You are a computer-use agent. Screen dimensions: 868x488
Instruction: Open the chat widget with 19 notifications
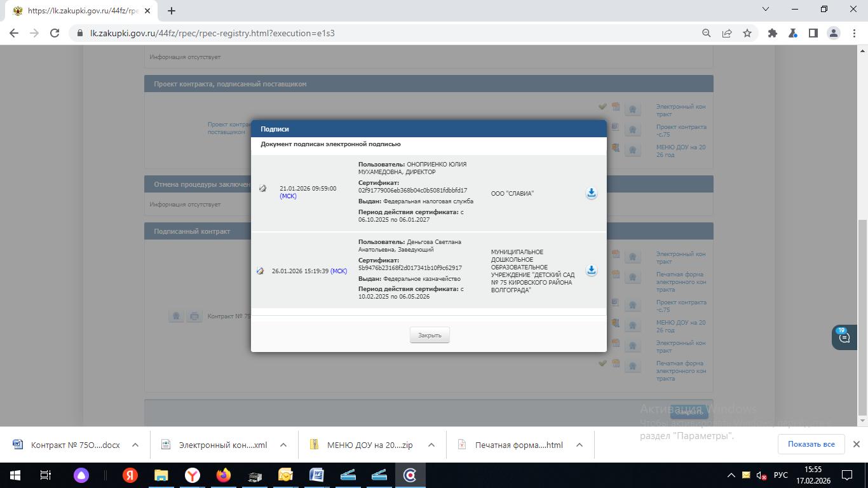click(844, 337)
